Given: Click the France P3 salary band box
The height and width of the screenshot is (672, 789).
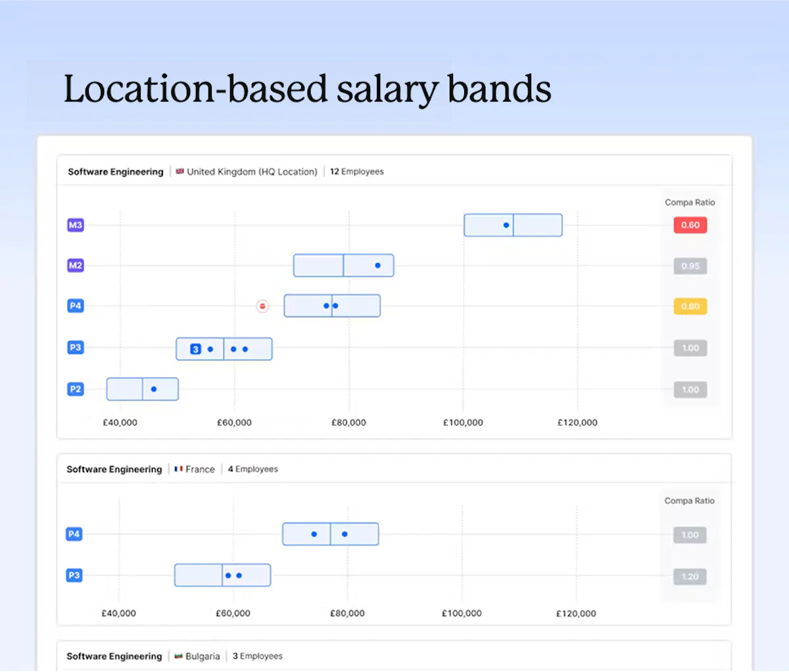Looking at the screenshot, I should 222,575.
